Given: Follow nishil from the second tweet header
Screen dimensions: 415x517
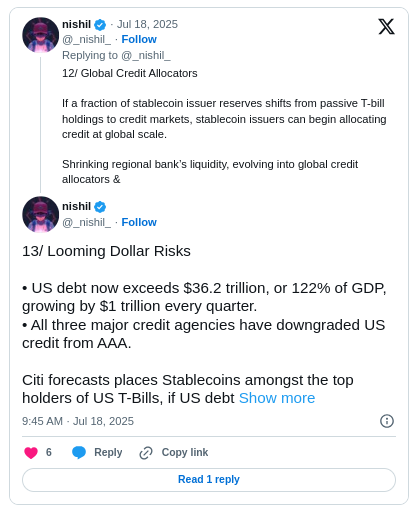Looking at the screenshot, I should pyautogui.click(x=139, y=222).
